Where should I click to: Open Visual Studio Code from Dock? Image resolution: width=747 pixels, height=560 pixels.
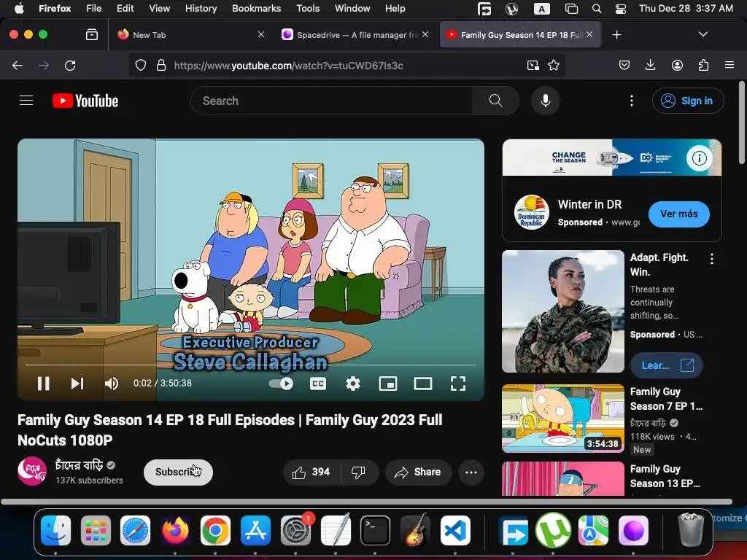[x=455, y=530]
